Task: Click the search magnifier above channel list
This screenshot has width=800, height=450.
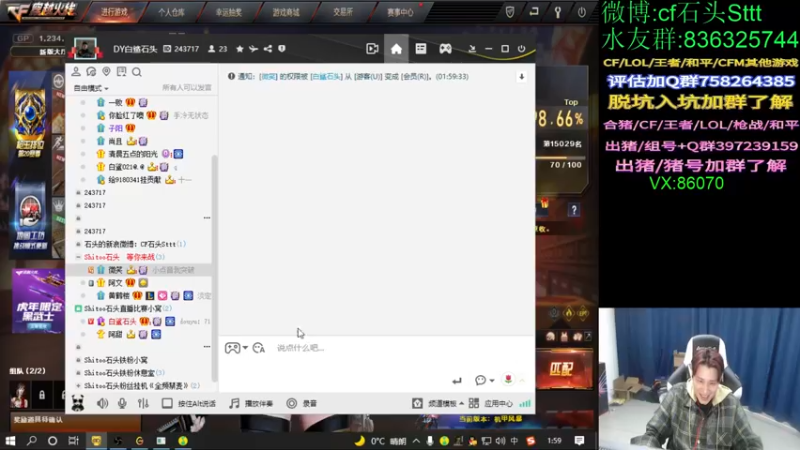Action: (137, 72)
